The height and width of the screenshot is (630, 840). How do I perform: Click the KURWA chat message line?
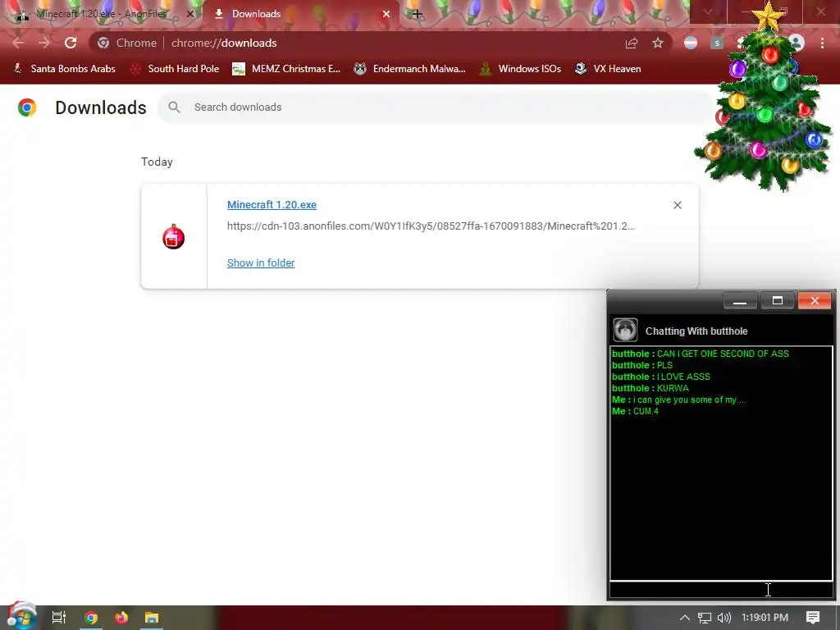[x=651, y=388]
